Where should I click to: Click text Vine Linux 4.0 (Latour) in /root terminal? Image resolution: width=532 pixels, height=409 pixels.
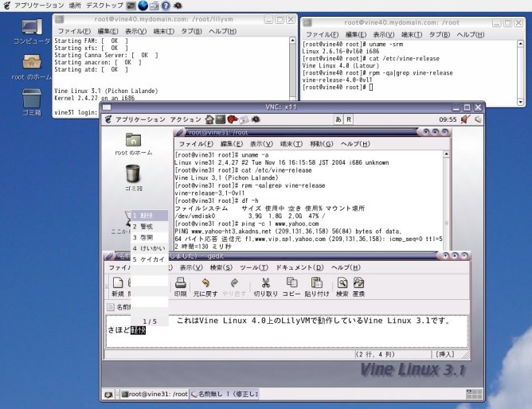[340, 66]
